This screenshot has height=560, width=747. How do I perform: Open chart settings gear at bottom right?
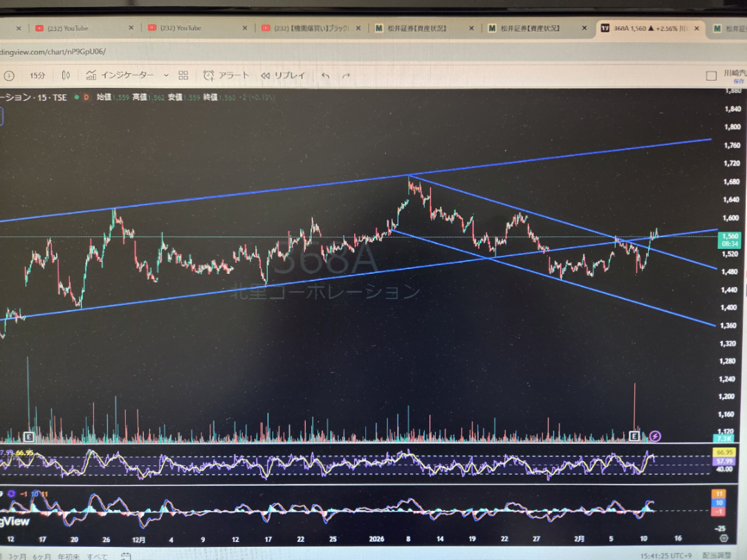pos(723,538)
